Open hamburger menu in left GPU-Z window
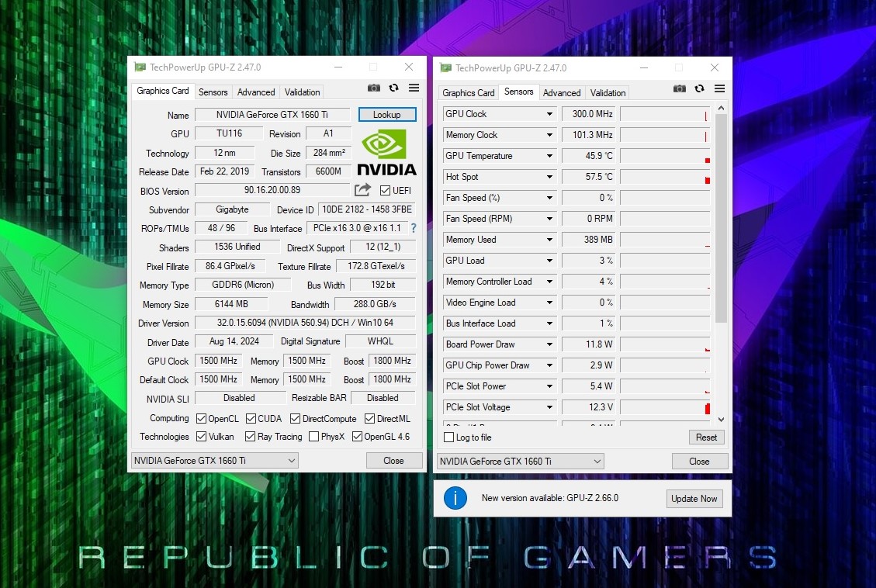This screenshot has height=588, width=876. point(414,88)
